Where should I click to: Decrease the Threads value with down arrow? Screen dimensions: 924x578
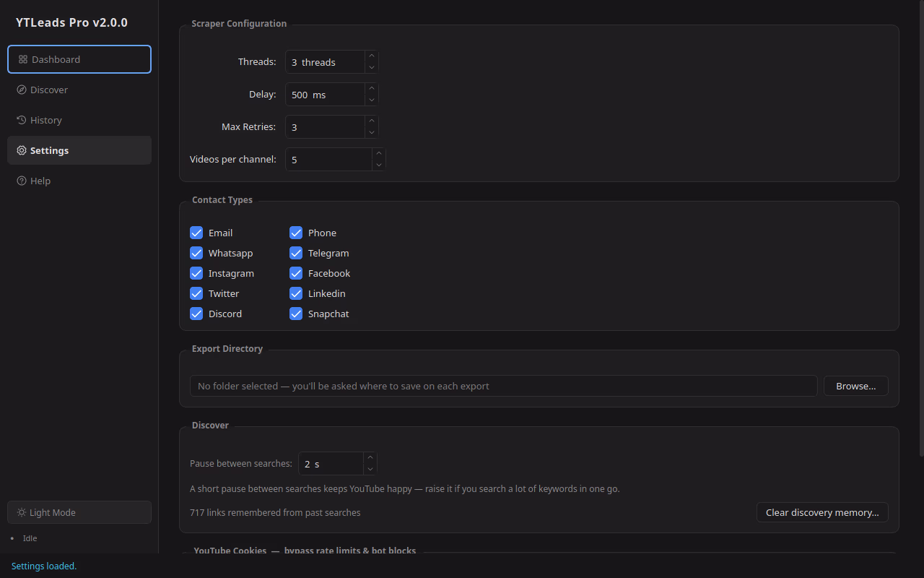pos(371,68)
